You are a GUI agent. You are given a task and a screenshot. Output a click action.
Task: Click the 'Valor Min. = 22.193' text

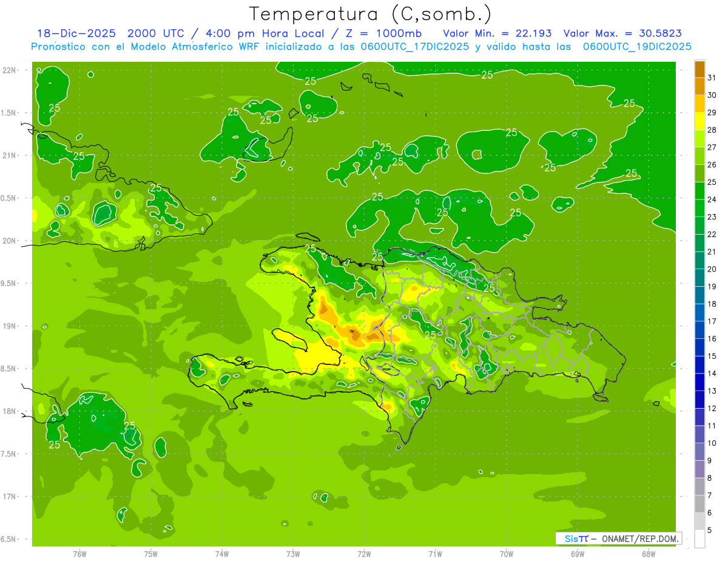click(x=497, y=33)
